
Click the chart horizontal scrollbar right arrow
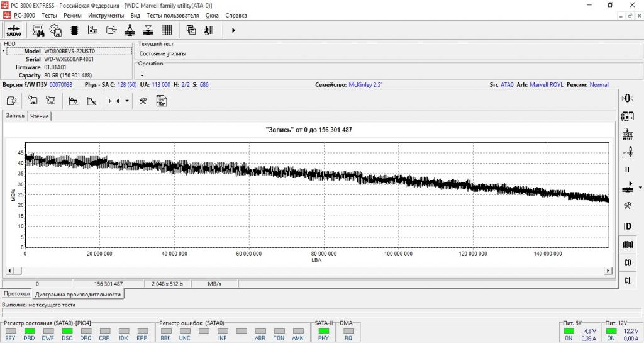[x=608, y=271]
